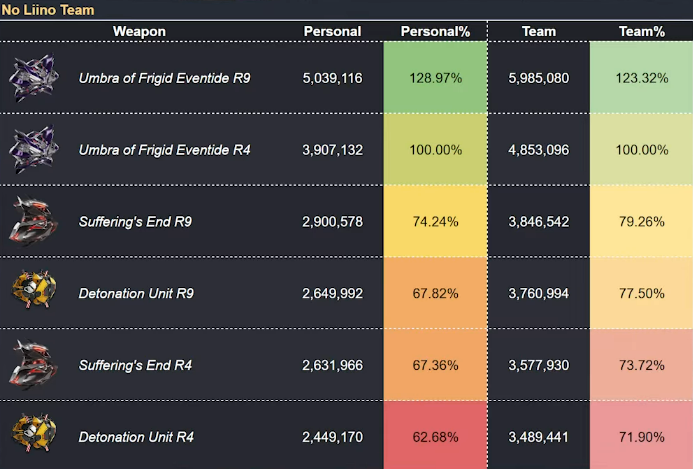Click the Team% column header
The height and width of the screenshot is (469, 693).
click(x=642, y=31)
